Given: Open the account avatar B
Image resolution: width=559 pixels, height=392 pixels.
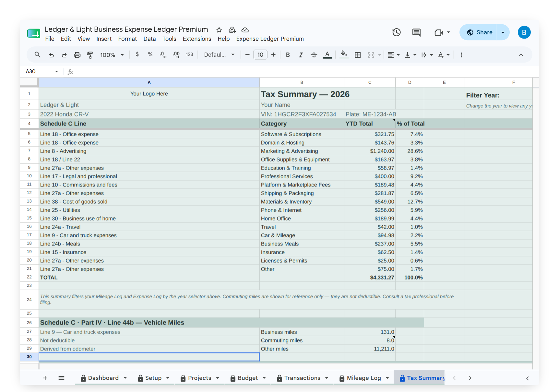Looking at the screenshot, I should click(524, 32).
